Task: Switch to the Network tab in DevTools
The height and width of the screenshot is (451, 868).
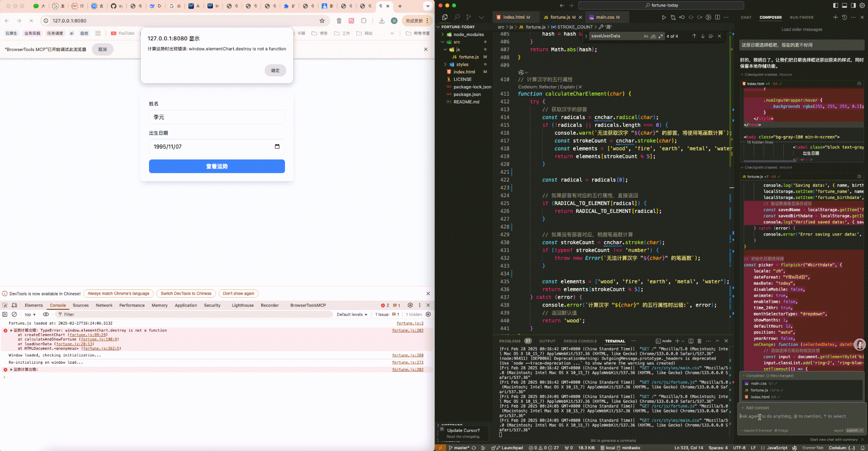Action: click(104, 305)
